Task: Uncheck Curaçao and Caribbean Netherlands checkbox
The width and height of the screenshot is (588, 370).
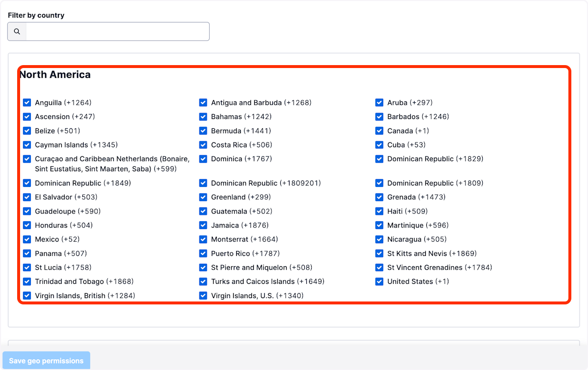Action: coord(27,159)
